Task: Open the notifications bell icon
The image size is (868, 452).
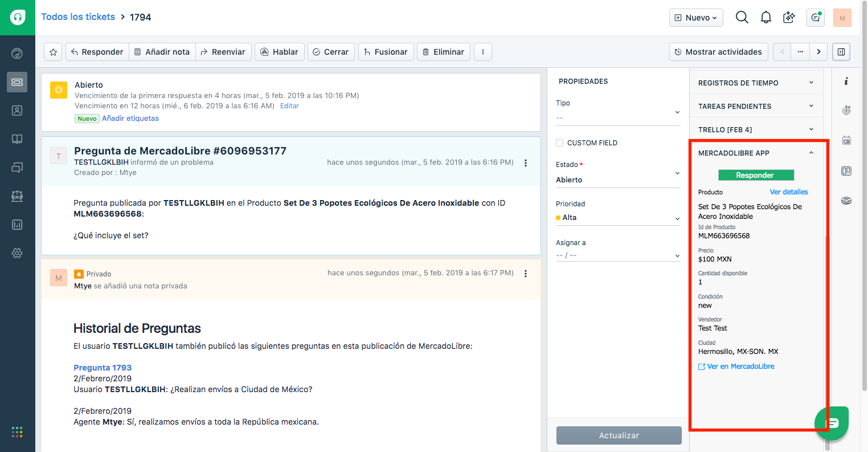Action: [766, 18]
